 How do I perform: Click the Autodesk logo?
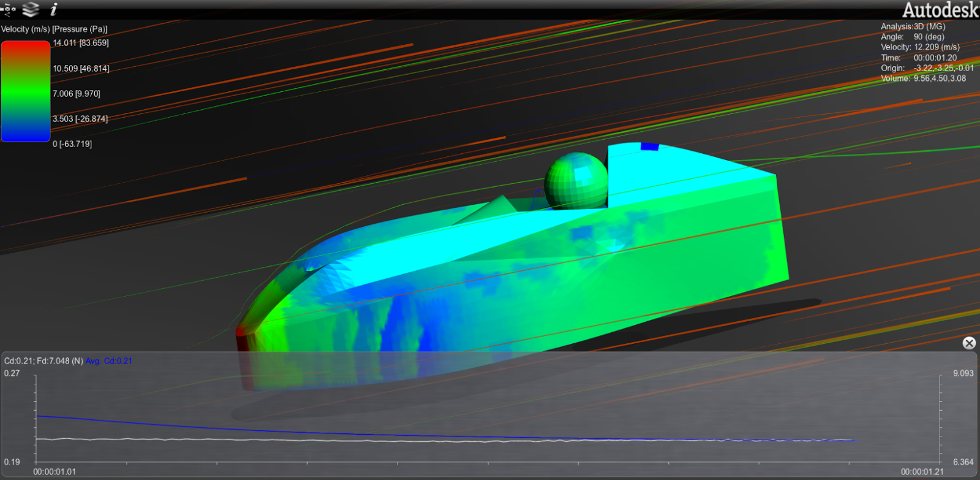pos(941,10)
